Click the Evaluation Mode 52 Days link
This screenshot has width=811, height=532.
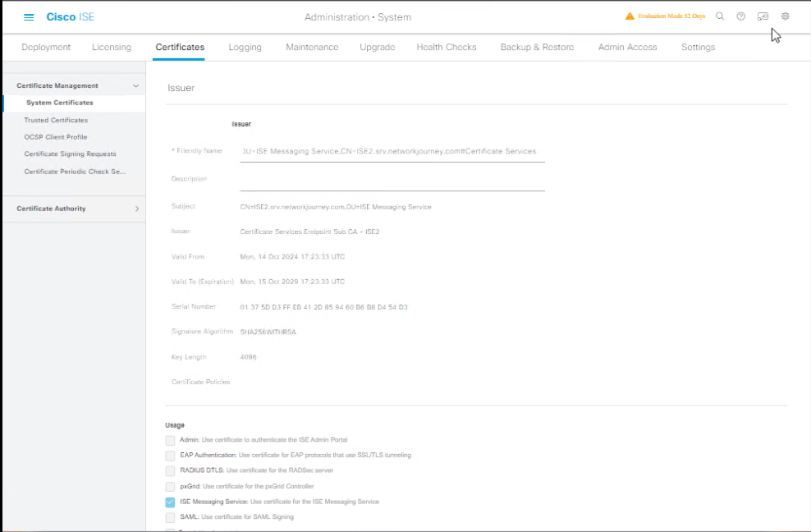(x=671, y=16)
